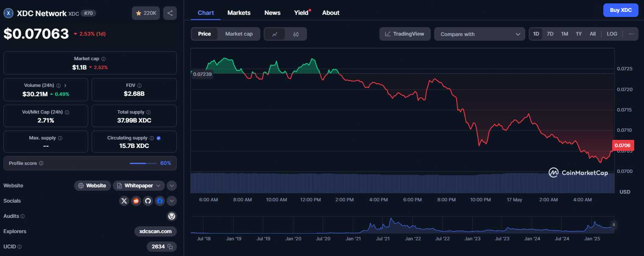Image resolution: width=644 pixels, height=256 pixels.
Task: Select the 1M time range
Action: point(564,34)
